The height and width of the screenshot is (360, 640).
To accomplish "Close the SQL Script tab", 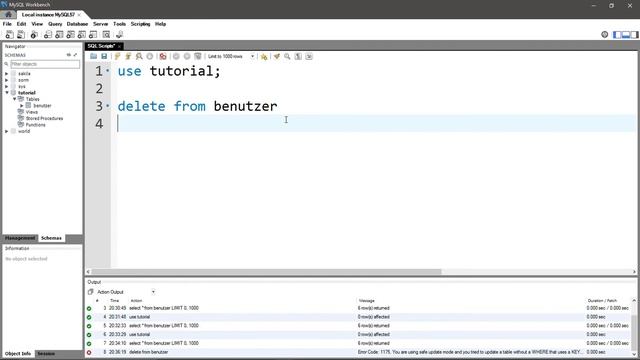I will point(119,46).
